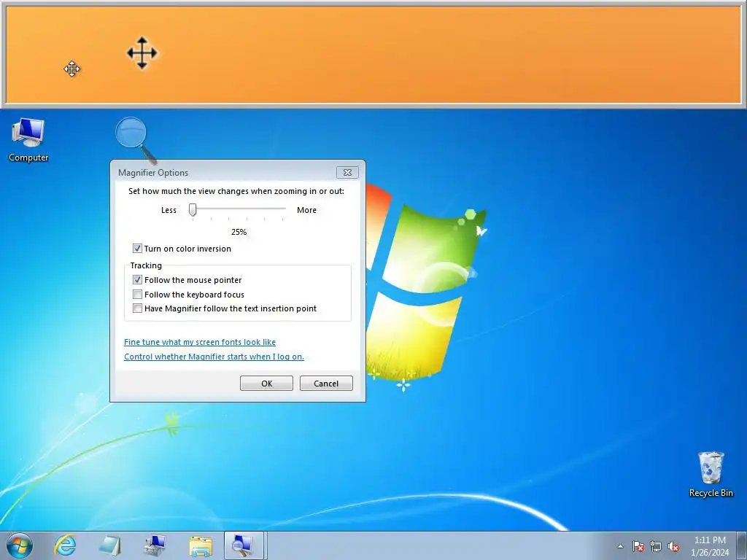747x560 pixels.
Task: Click the Tracking group label
Action: point(146,265)
